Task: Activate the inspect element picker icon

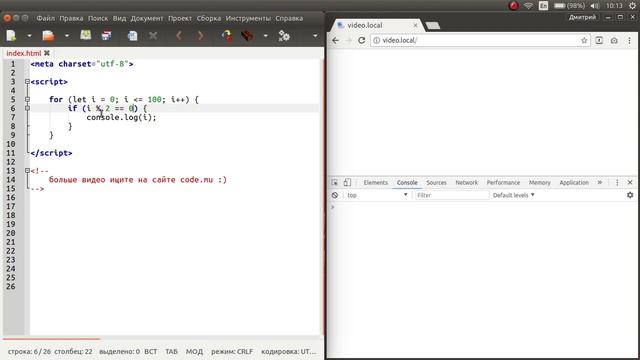Action: point(335,182)
